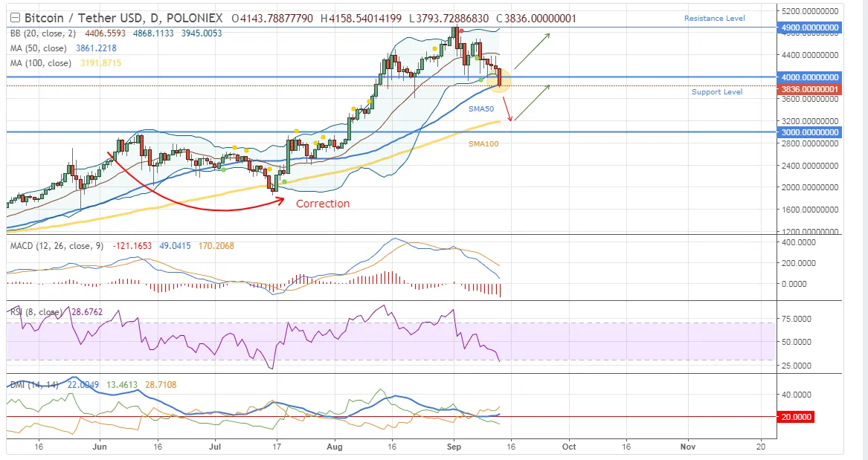Click the MA 100 value 3191.8715
The height and width of the screenshot is (460, 868).
(x=100, y=63)
